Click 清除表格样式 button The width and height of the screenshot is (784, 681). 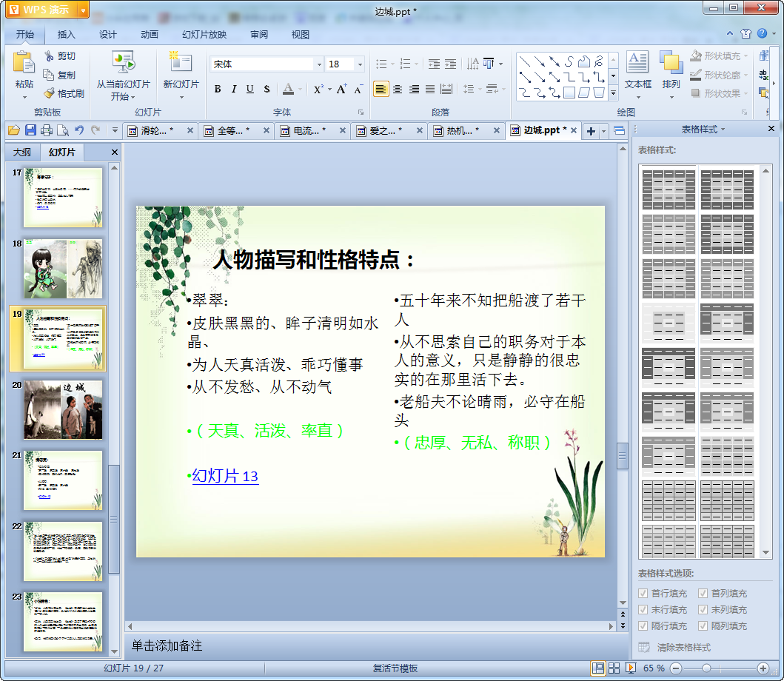tap(683, 648)
